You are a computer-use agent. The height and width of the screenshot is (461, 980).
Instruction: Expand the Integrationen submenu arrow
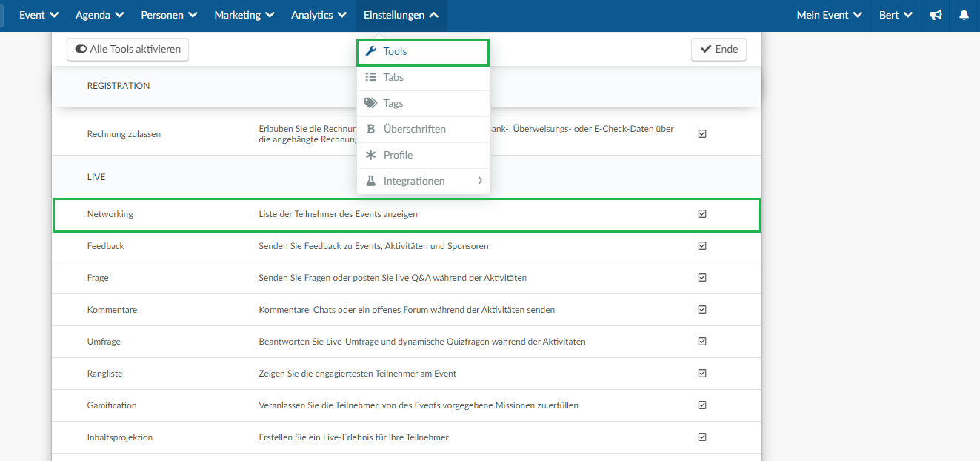click(x=480, y=181)
